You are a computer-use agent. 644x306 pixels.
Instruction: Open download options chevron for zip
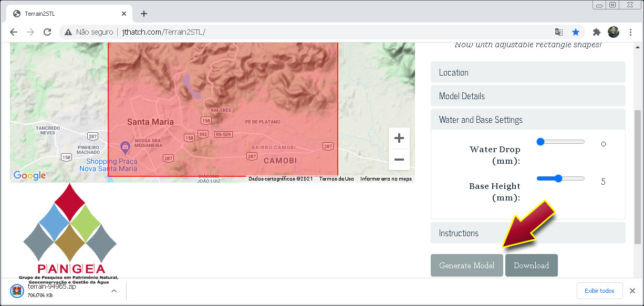point(114,291)
